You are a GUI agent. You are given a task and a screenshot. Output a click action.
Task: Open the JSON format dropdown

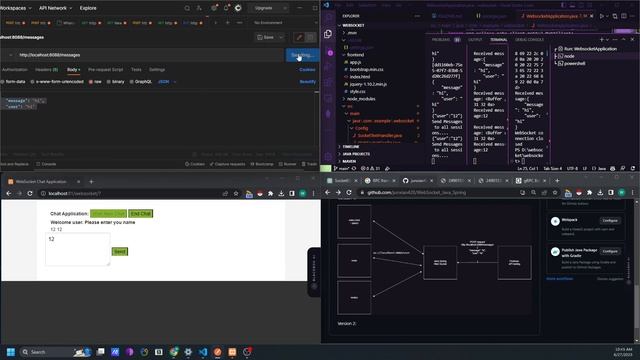[167, 82]
